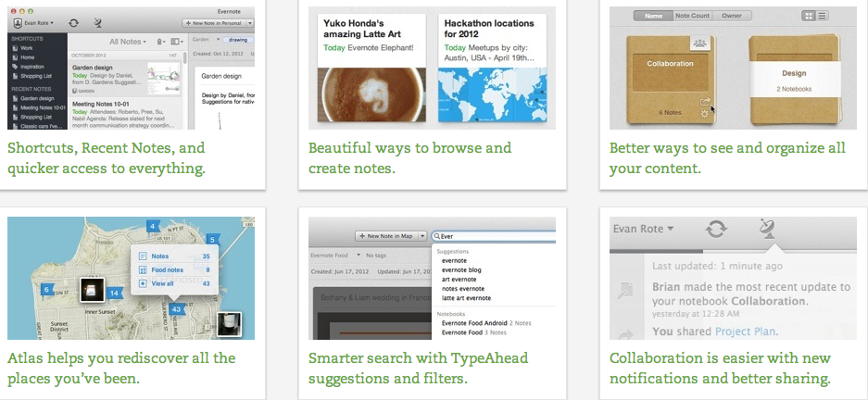Open Shopping List under SHORTCUTS
The width and height of the screenshot is (868, 400).
(31, 76)
